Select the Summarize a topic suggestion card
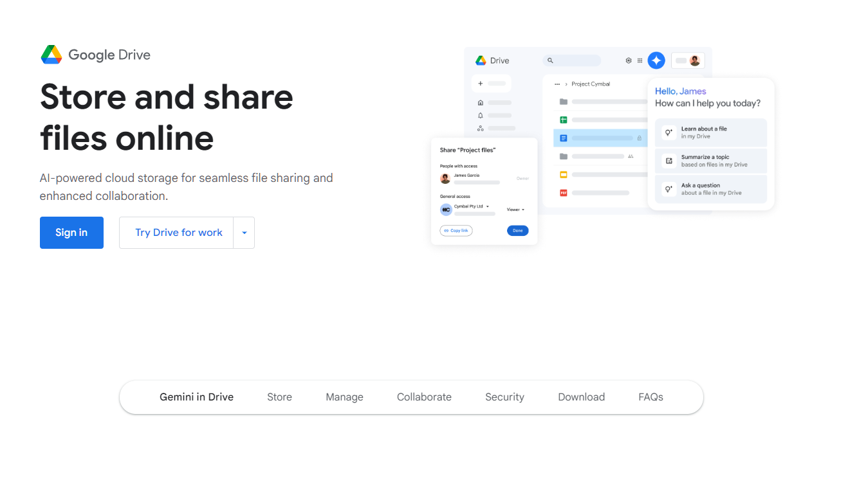The image size is (868, 477). (x=710, y=161)
